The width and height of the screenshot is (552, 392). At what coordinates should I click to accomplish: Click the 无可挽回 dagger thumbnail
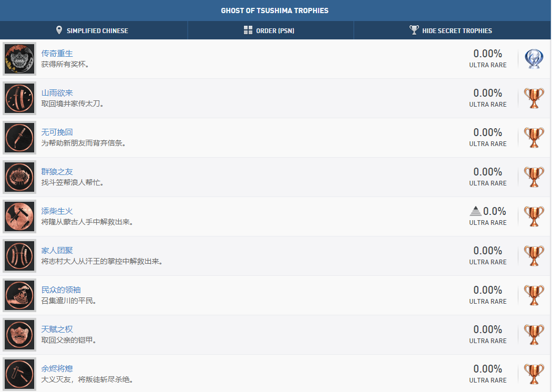coord(19,138)
